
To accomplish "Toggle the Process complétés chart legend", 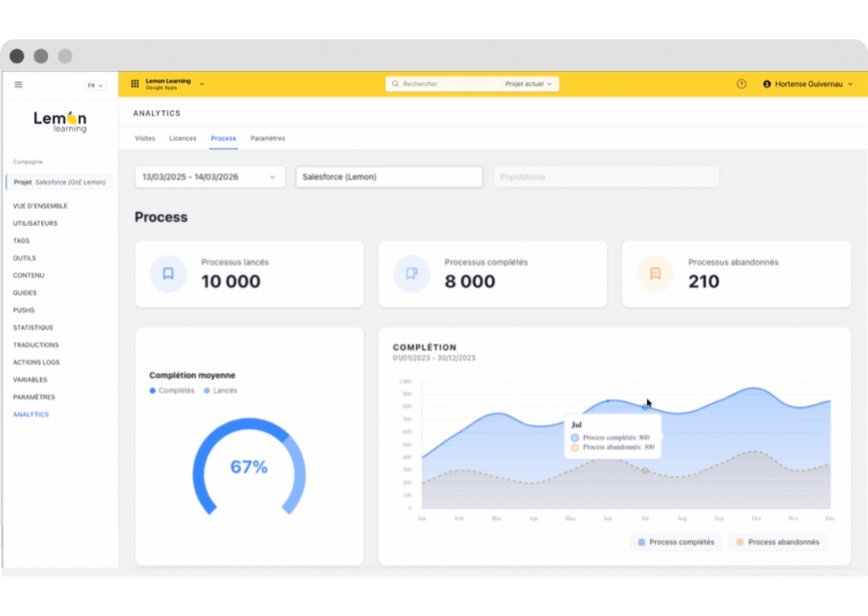I will click(x=676, y=542).
